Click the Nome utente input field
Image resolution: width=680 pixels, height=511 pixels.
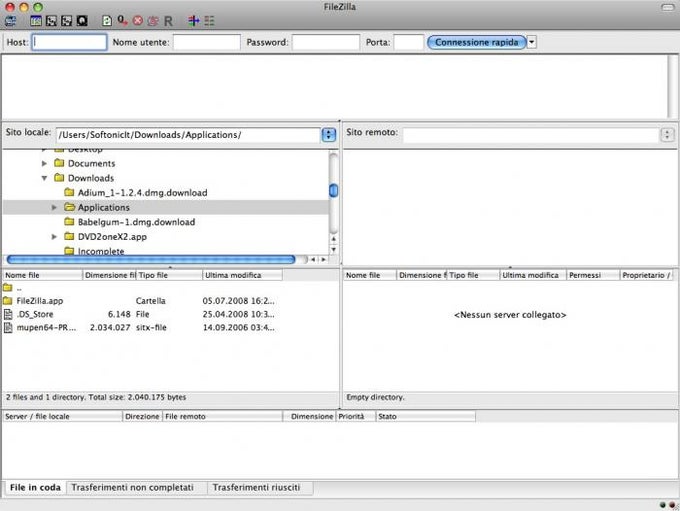coord(207,43)
